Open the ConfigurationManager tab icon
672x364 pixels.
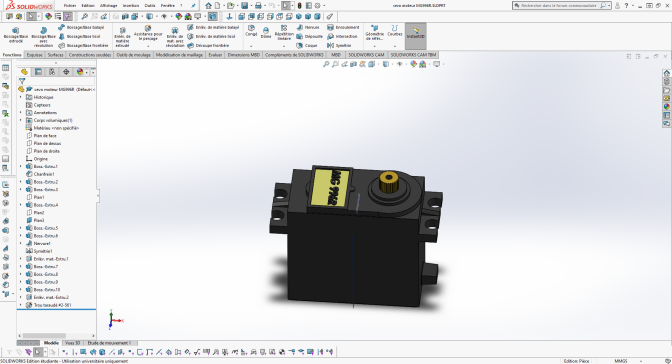[x=52, y=72]
